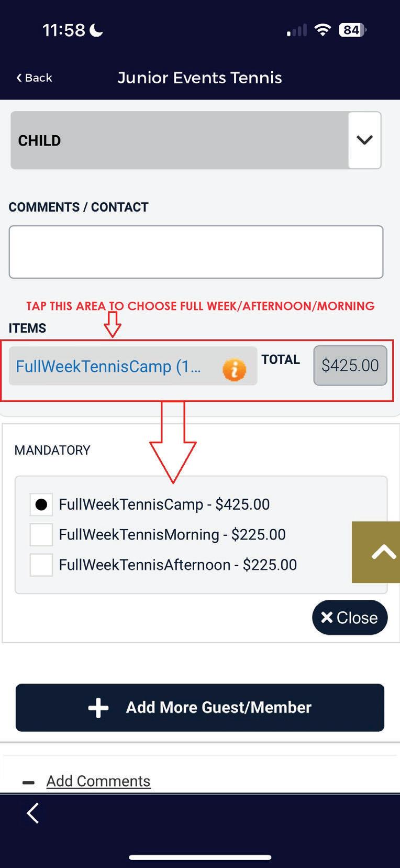The image size is (400, 868).
Task: Tap the Wi-Fi status icon
Action: 323,30
